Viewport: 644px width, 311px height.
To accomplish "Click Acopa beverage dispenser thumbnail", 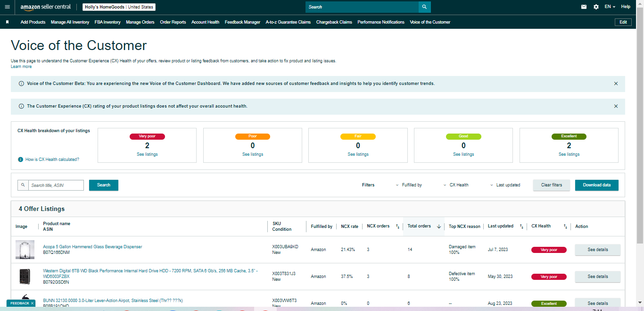I will click(x=25, y=250).
